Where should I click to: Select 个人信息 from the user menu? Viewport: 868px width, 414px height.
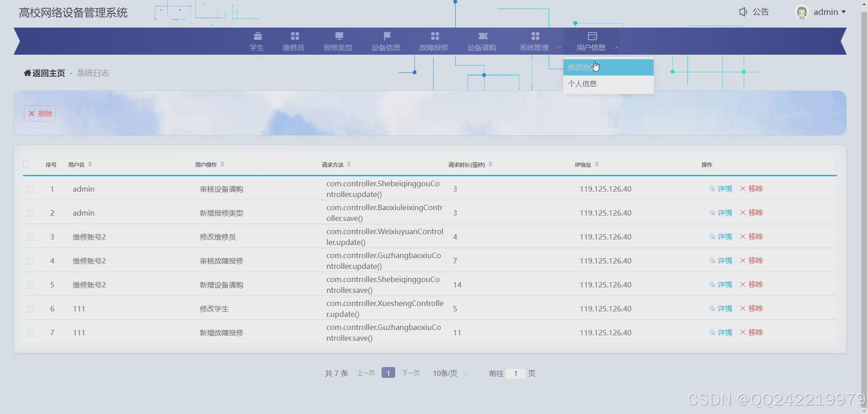pos(582,84)
